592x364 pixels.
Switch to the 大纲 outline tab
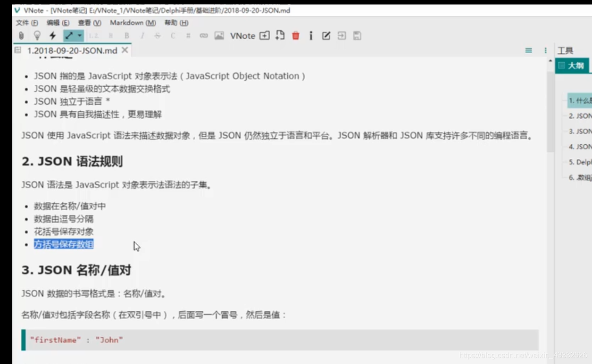[x=575, y=66]
